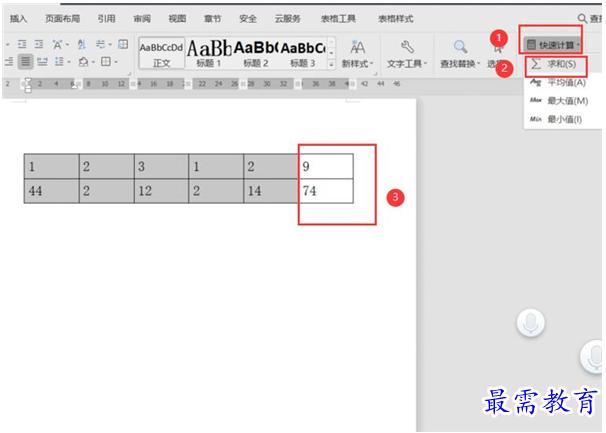Open the 新样式 menu

pyautogui.click(x=357, y=55)
